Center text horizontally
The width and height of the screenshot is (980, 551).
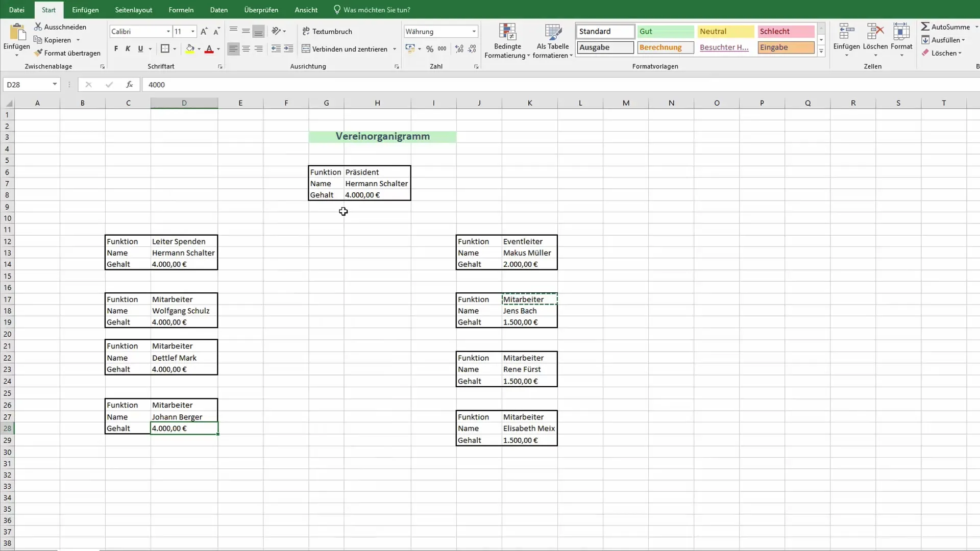246,49
